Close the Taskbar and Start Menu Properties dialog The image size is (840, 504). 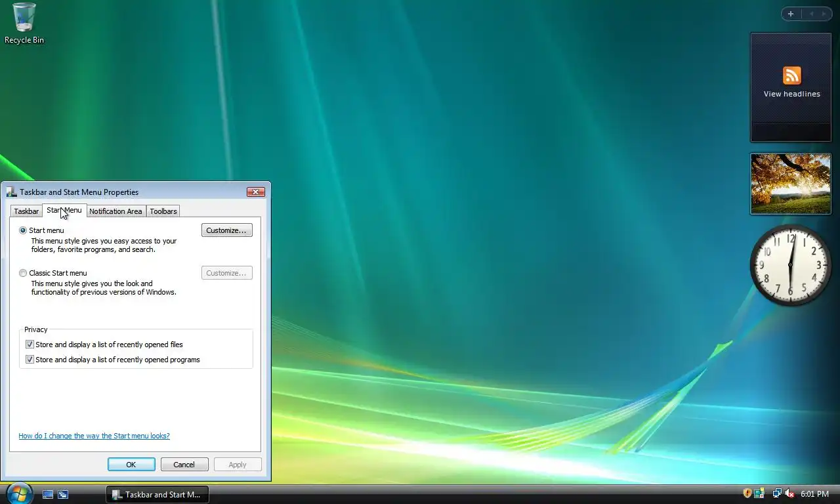click(x=256, y=192)
